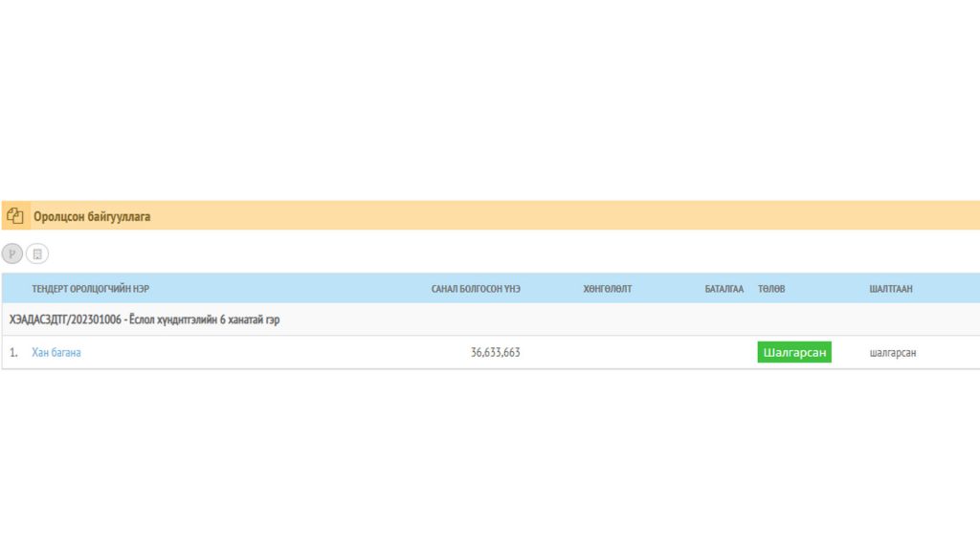Click row number 1. before Хан багана

[13, 352]
